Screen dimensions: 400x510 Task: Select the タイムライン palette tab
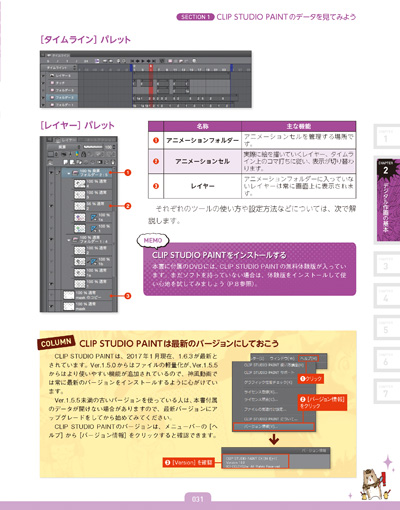tap(58, 55)
